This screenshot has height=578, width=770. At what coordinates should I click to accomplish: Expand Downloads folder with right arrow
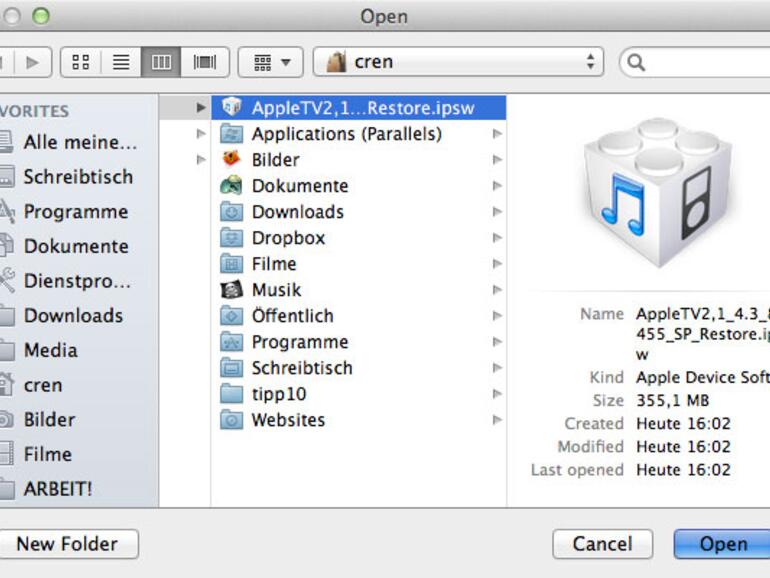497,212
